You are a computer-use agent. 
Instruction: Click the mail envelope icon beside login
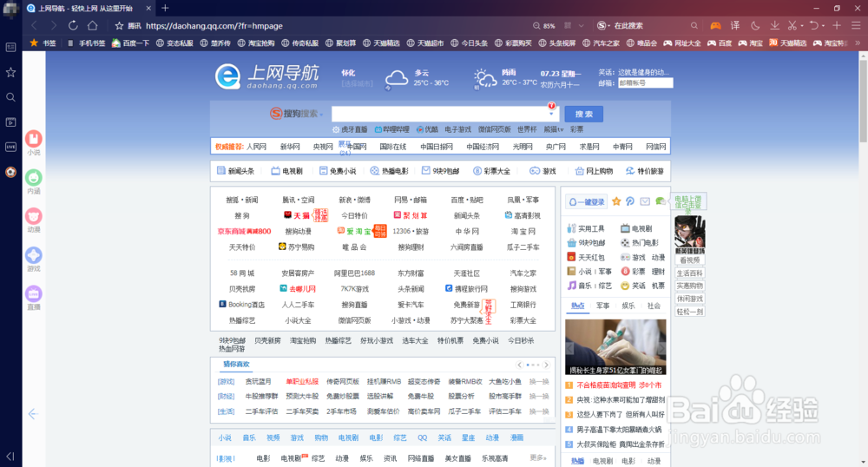645,201
